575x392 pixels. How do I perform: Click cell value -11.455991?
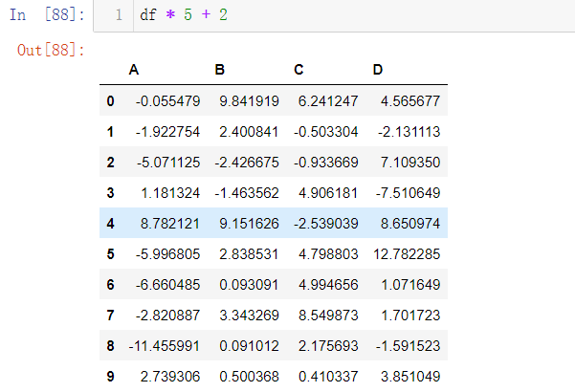(165, 346)
